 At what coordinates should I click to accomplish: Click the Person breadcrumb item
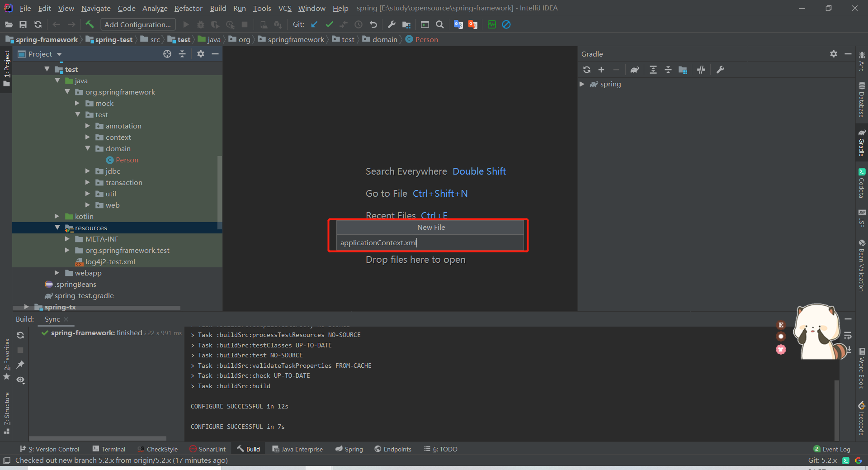422,39
